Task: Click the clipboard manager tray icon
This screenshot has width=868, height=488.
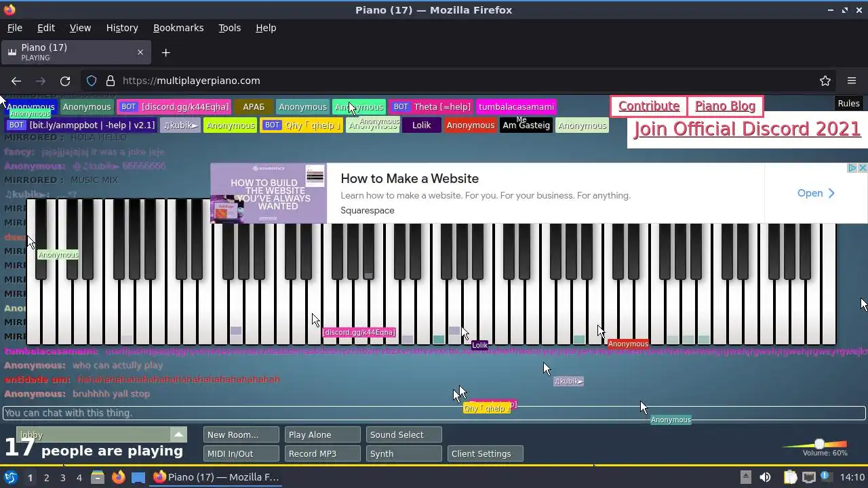Action: 789,477
